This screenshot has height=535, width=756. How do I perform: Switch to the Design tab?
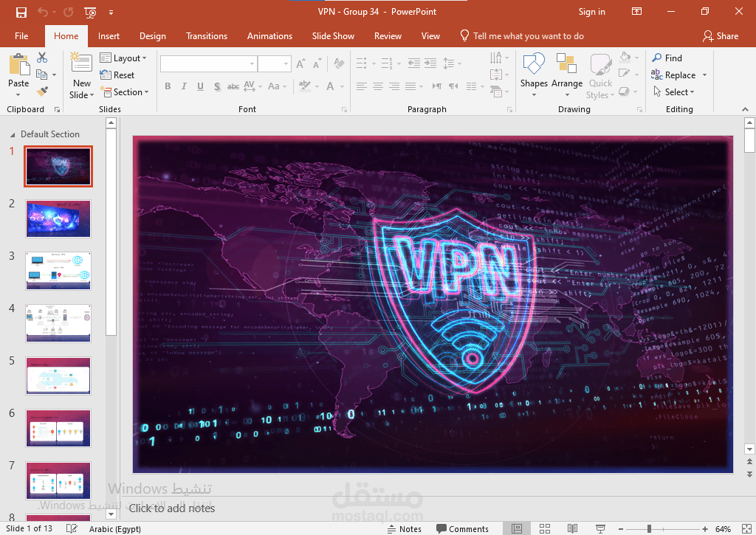(x=152, y=36)
